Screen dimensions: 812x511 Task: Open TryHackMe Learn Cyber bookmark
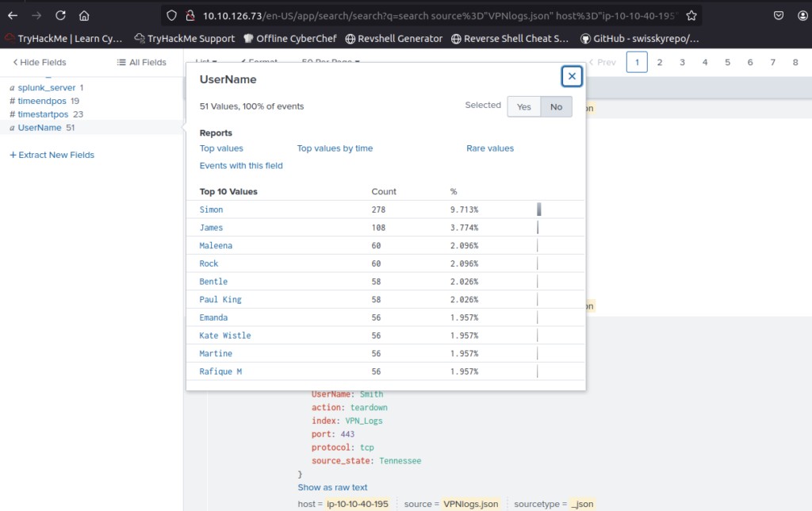pos(63,38)
